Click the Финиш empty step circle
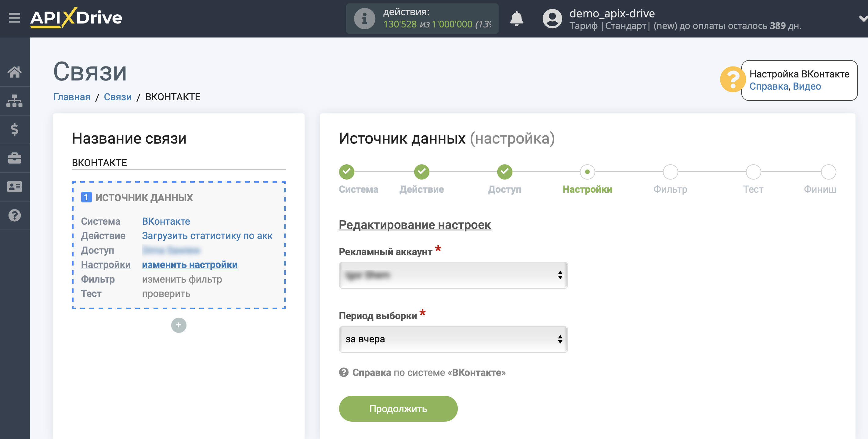868x439 pixels. coord(828,172)
